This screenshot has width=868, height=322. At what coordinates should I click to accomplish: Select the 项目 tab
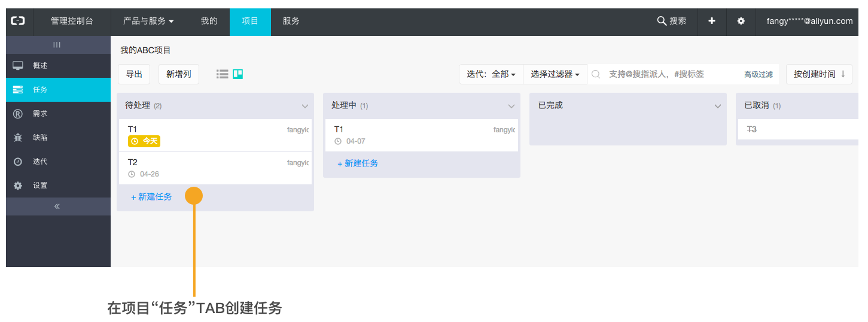tap(250, 21)
